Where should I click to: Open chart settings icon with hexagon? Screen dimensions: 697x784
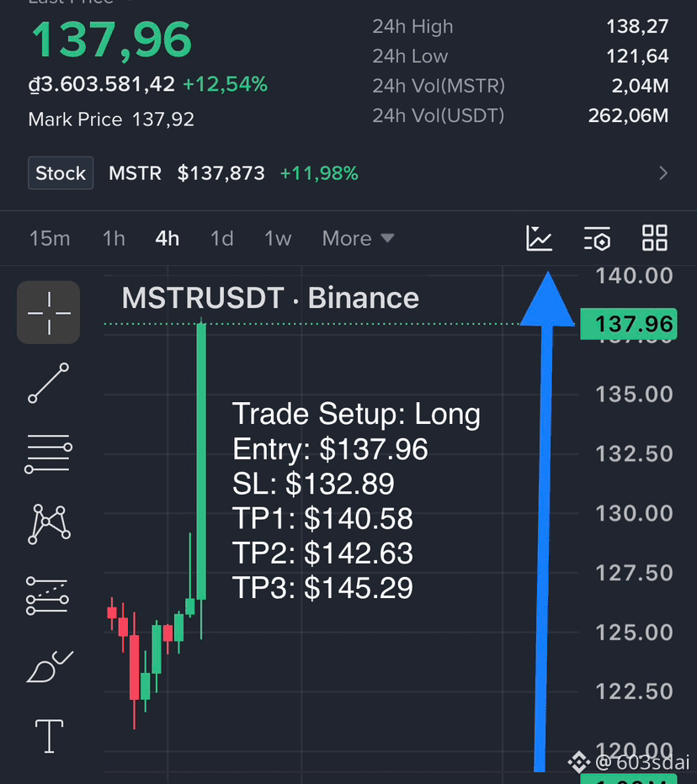[x=597, y=238]
